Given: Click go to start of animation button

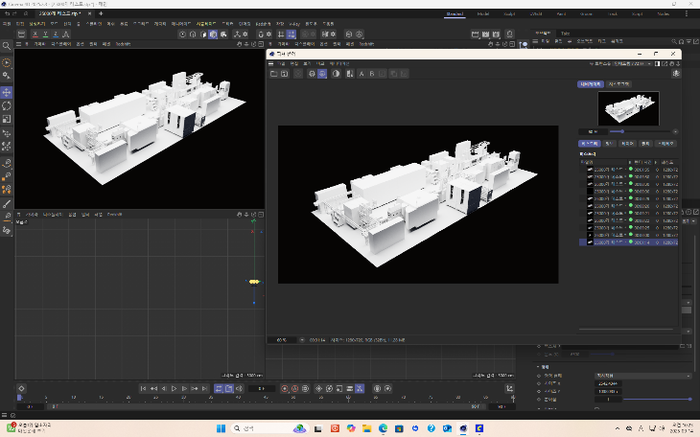Looking at the screenshot, I should [x=143, y=388].
